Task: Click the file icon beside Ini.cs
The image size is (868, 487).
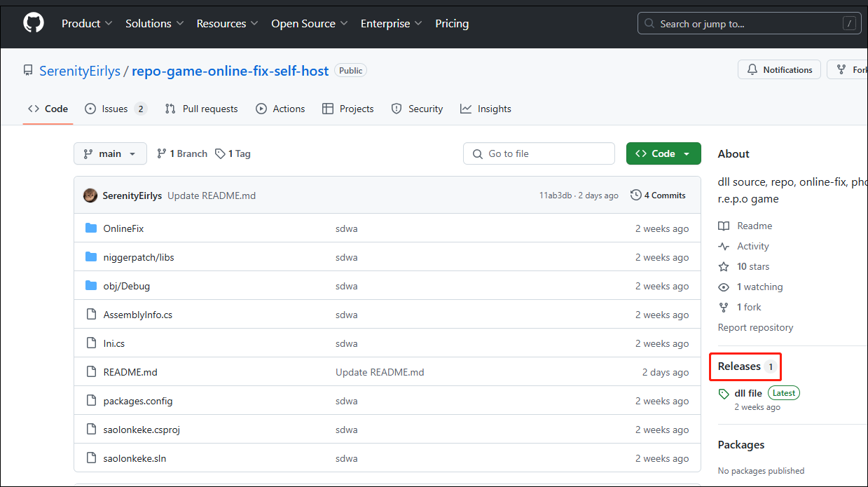Action: pyautogui.click(x=91, y=343)
